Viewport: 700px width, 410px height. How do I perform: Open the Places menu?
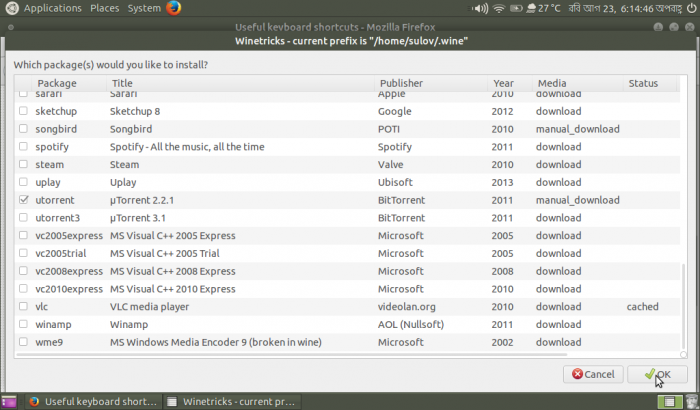[105, 8]
